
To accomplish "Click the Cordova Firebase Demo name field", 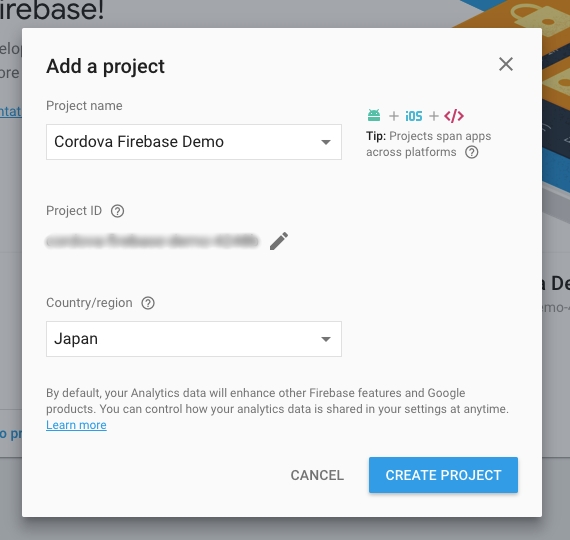I will coord(194,142).
